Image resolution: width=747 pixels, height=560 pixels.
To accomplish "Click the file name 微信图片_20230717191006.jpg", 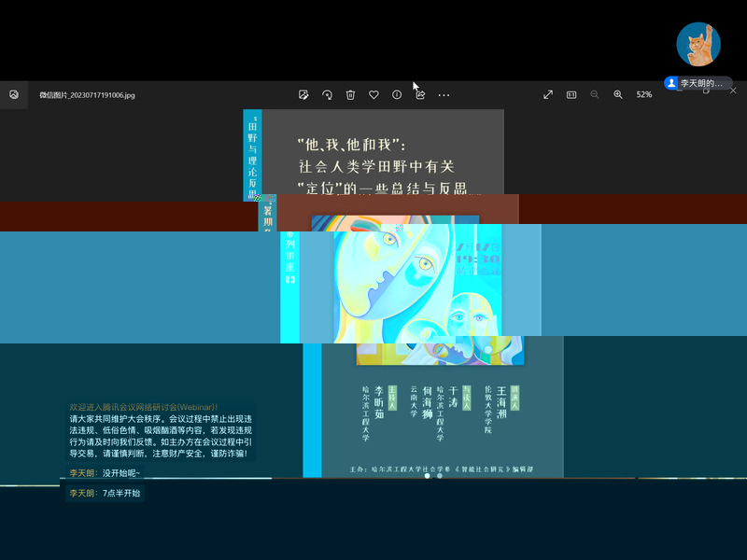I will pos(87,95).
